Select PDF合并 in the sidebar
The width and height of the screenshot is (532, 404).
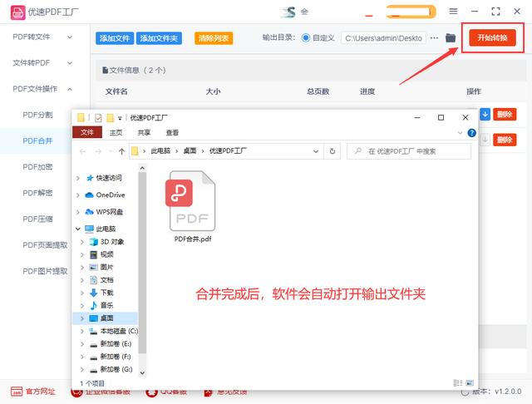point(37,141)
